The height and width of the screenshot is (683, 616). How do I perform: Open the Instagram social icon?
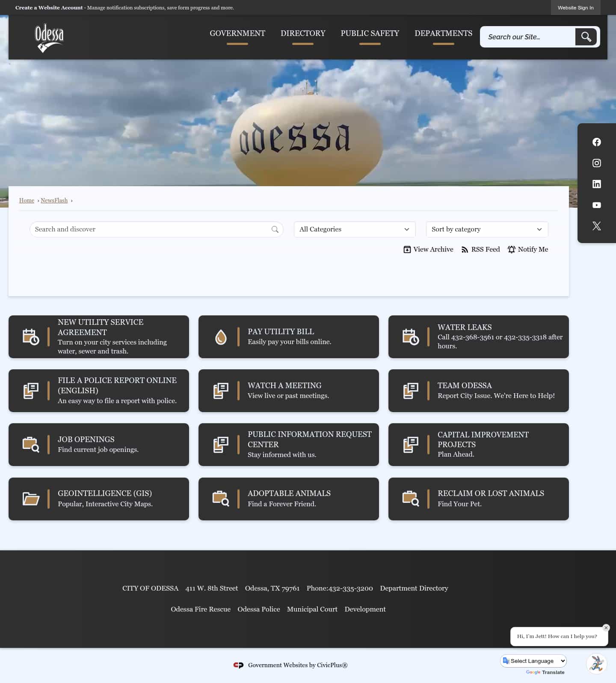(596, 163)
